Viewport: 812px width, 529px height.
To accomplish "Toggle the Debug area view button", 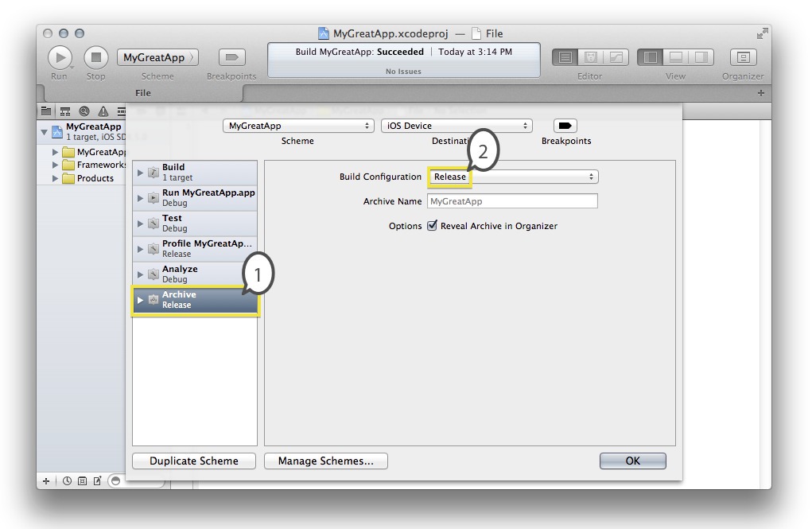I will point(676,57).
